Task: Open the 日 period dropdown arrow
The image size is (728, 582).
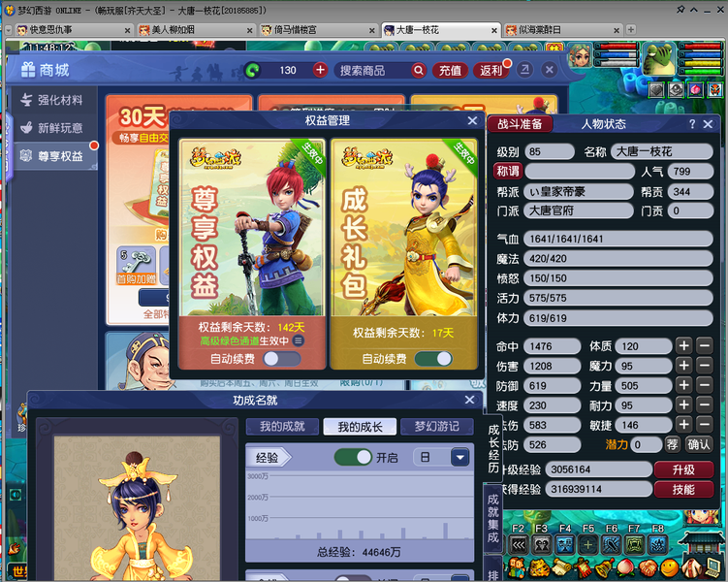Action: click(460, 458)
